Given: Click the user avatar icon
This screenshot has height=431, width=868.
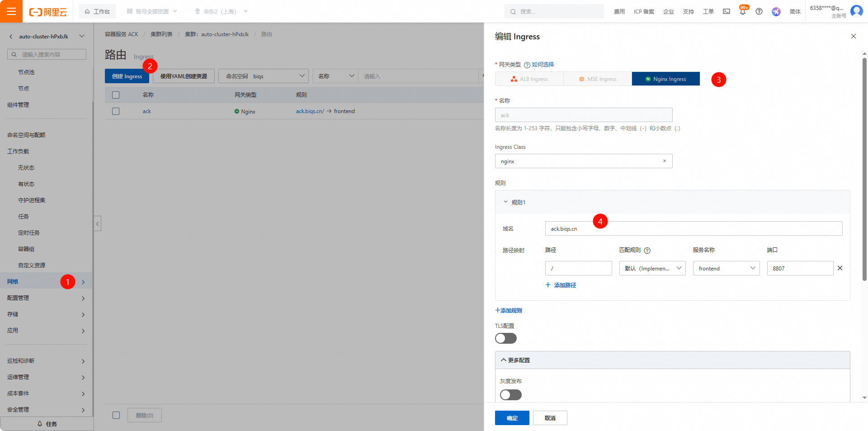Looking at the screenshot, I should [856, 11].
